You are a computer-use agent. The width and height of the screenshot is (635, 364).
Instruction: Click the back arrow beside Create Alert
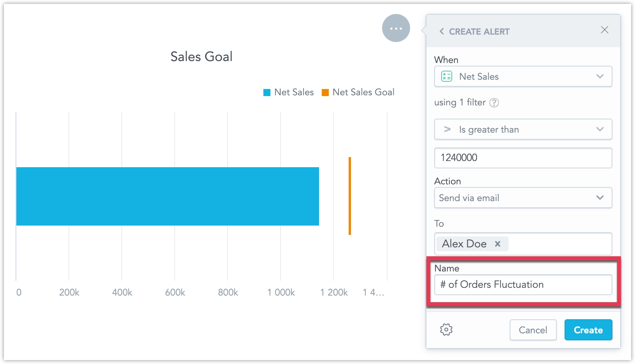(442, 31)
